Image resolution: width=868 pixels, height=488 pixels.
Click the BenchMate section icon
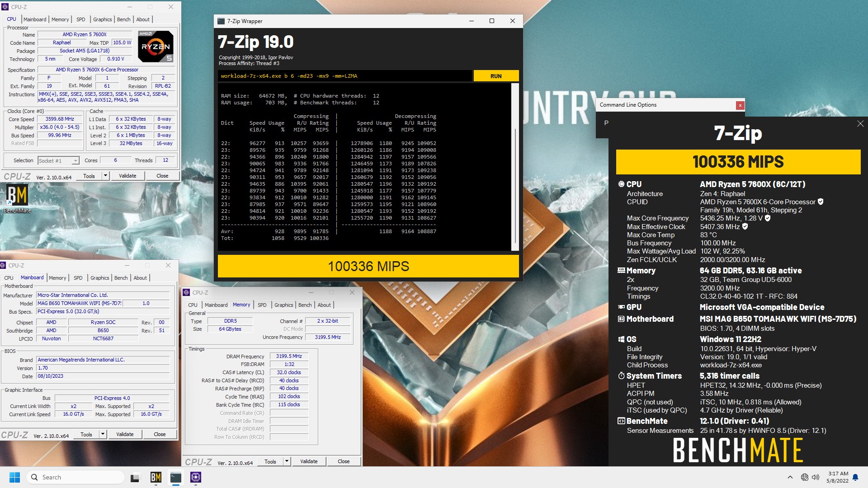click(x=621, y=421)
